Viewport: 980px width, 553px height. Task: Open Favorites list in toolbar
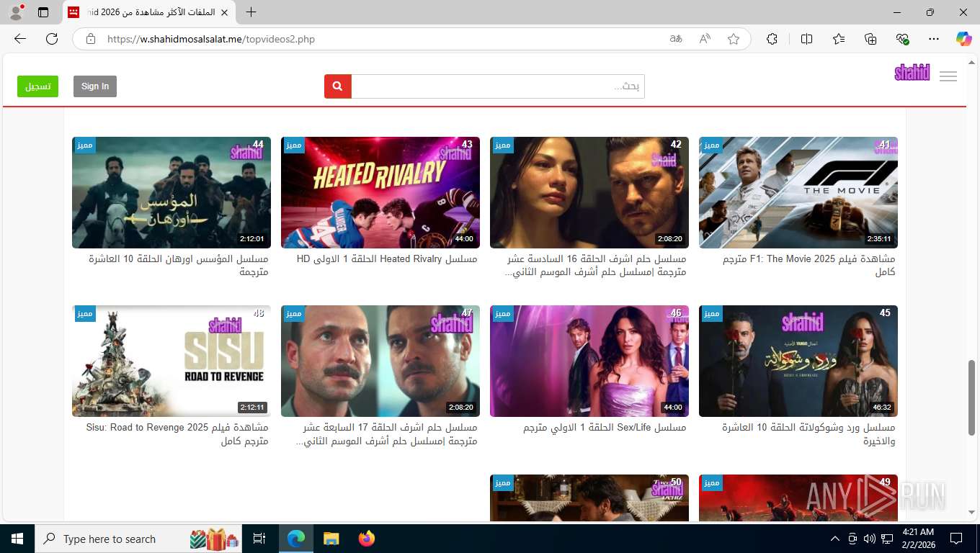(x=839, y=39)
